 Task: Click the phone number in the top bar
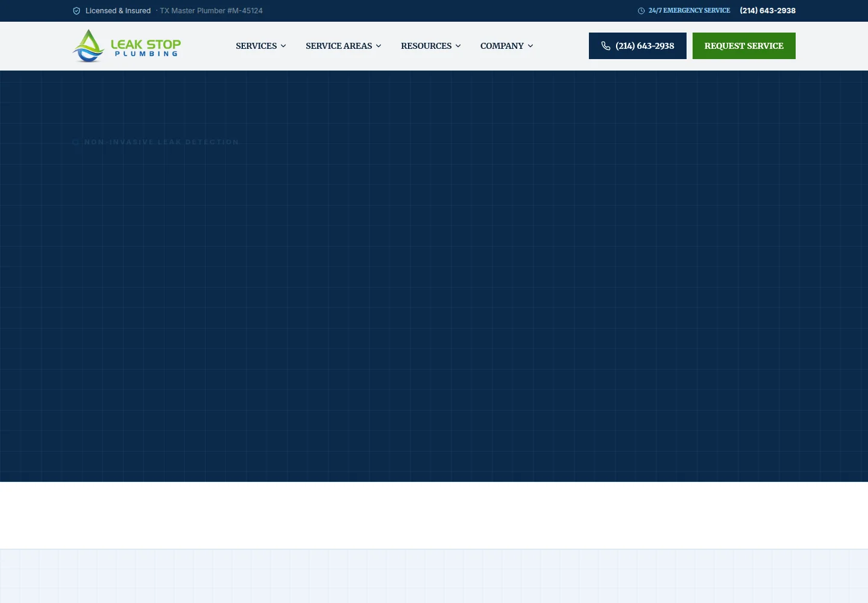point(768,11)
